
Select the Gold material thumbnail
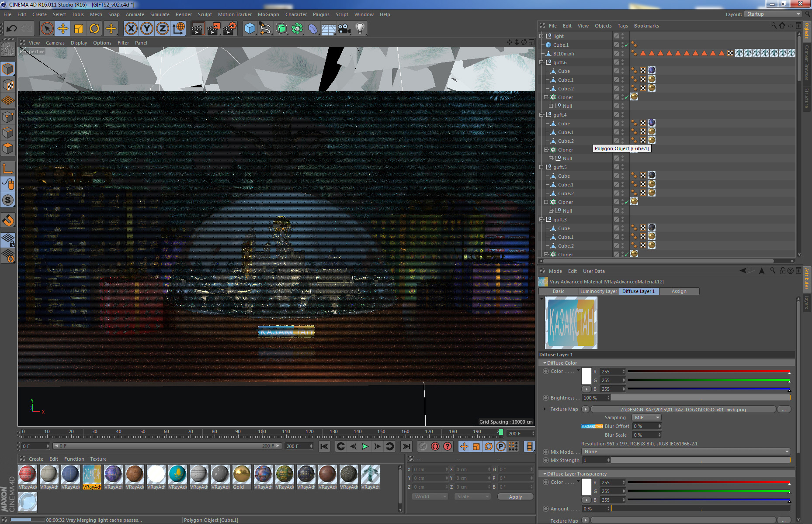(242, 475)
